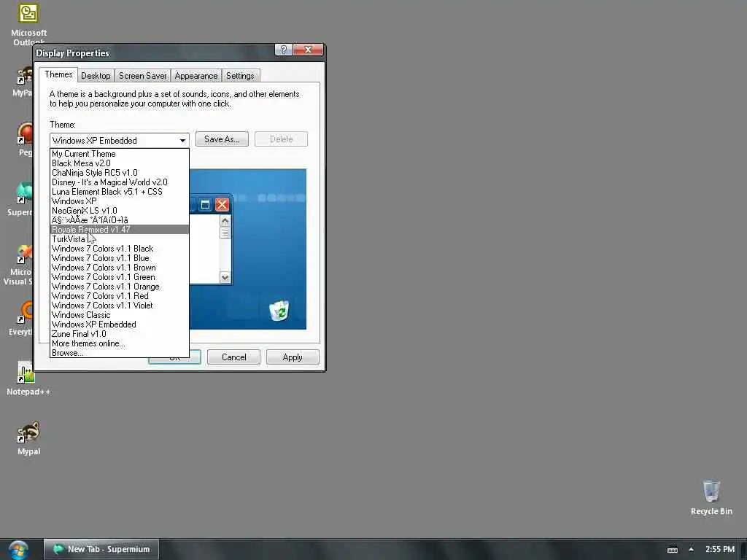Click the theme preview sample image
This screenshot has width=747, height=560.
pos(248,249)
